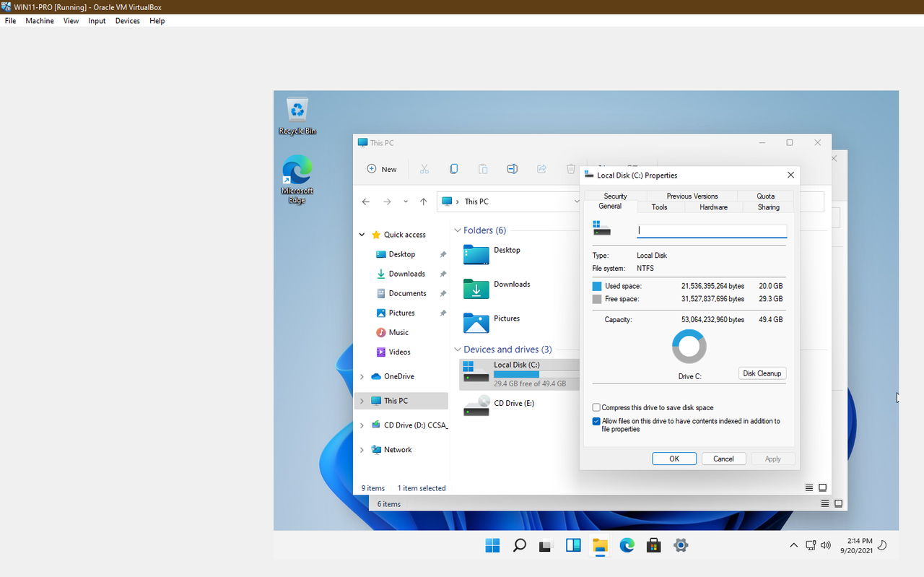
Task: Collapse the Quick access tree node
Action: 362,235
